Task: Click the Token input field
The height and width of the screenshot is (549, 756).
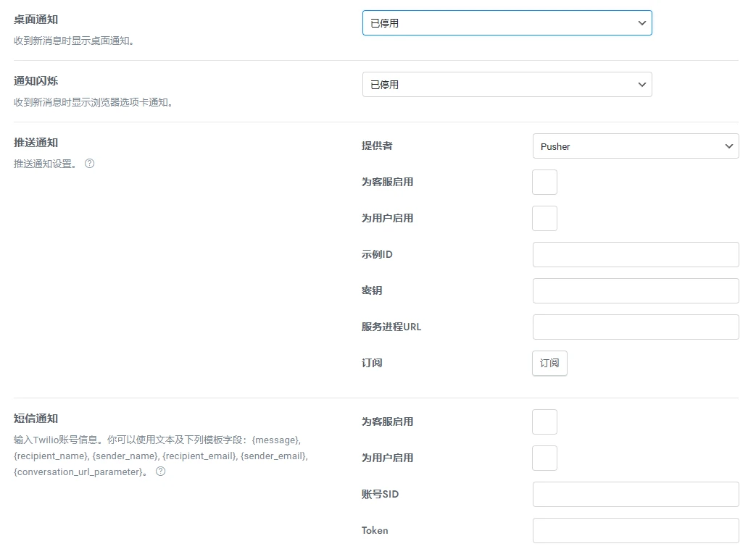Action: tap(636, 530)
